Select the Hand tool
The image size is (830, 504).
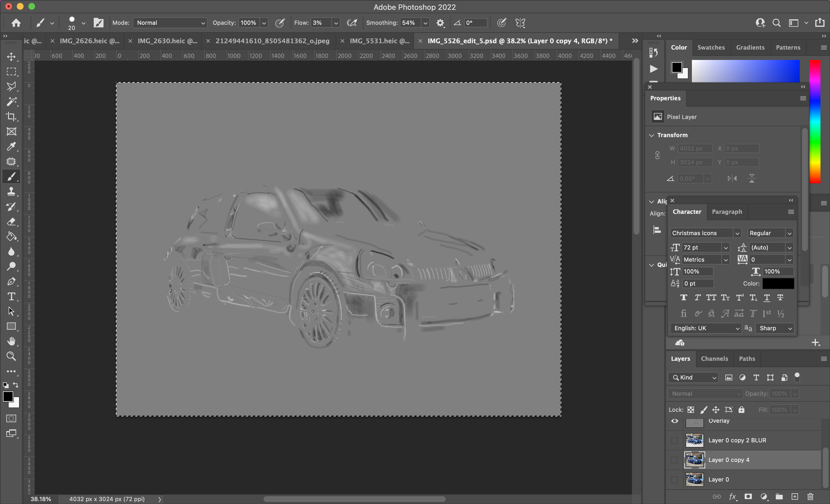(x=12, y=341)
